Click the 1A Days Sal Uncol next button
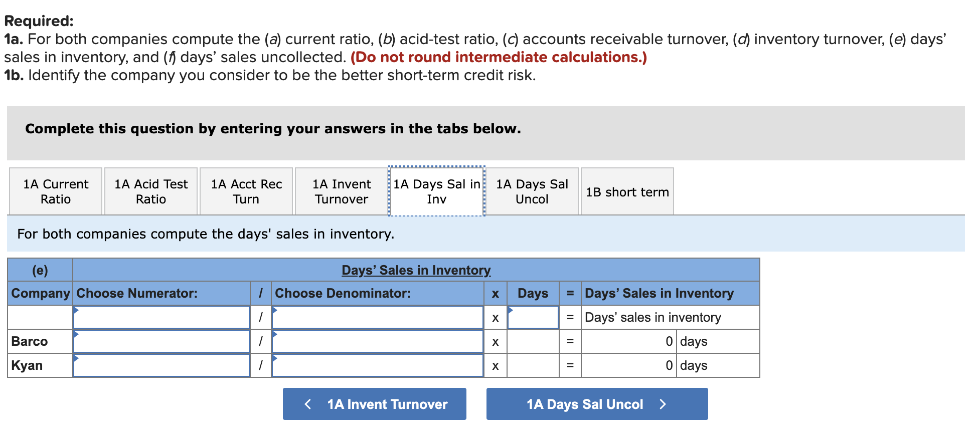Image resolution: width=980 pixels, height=447 pixels. point(596,404)
